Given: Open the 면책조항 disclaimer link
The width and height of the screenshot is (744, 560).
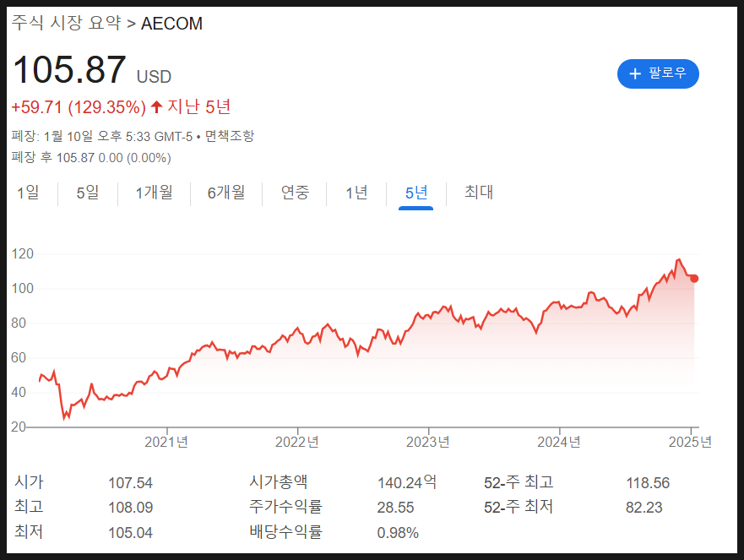Looking at the screenshot, I should (230, 136).
